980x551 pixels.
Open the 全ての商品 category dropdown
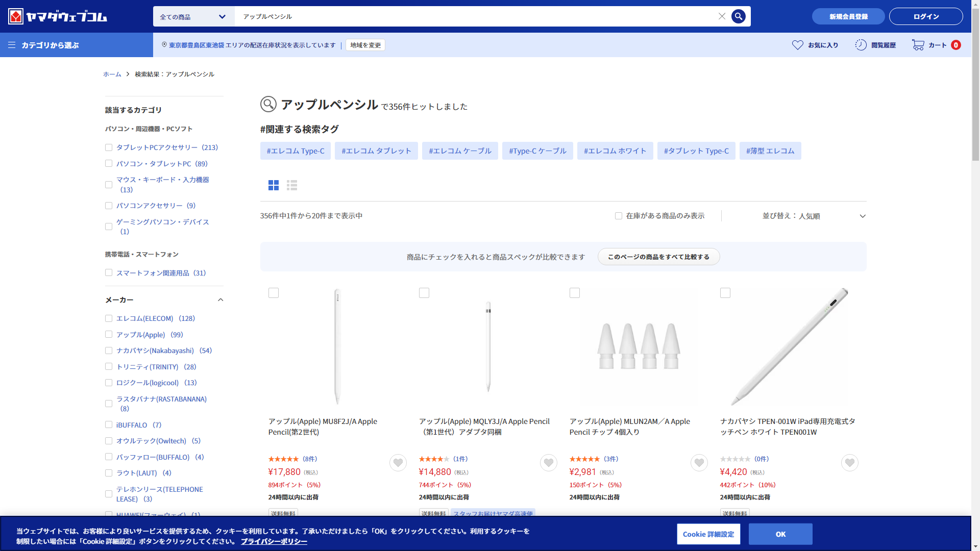[193, 17]
